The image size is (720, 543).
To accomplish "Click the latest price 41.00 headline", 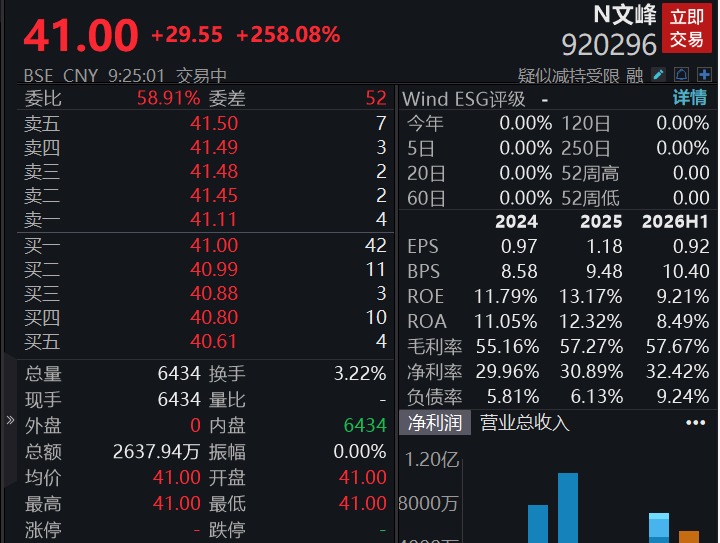I will (81, 35).
